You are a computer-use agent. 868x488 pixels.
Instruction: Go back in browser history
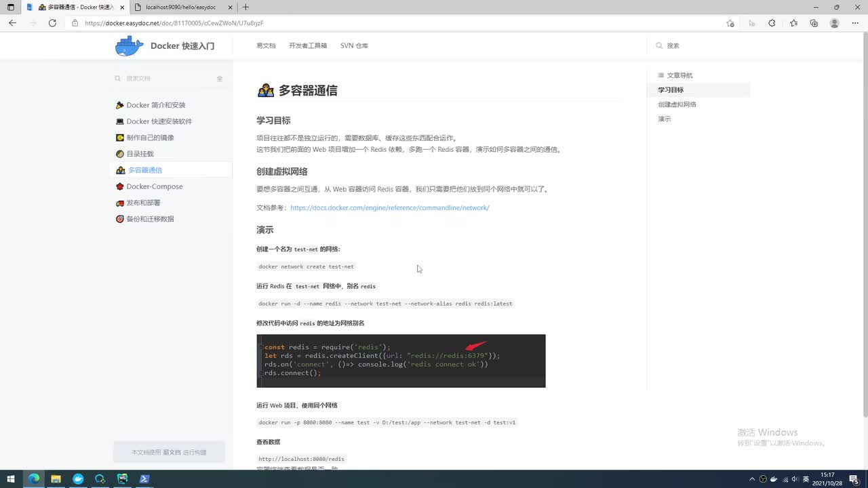click(12, 23)
